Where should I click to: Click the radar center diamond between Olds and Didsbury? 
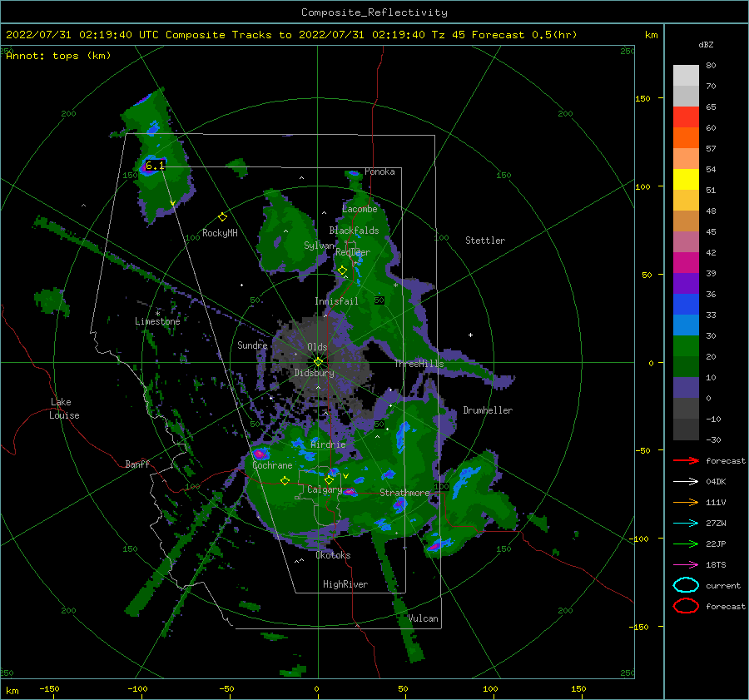pyautogui.click(x=318, y=362)
